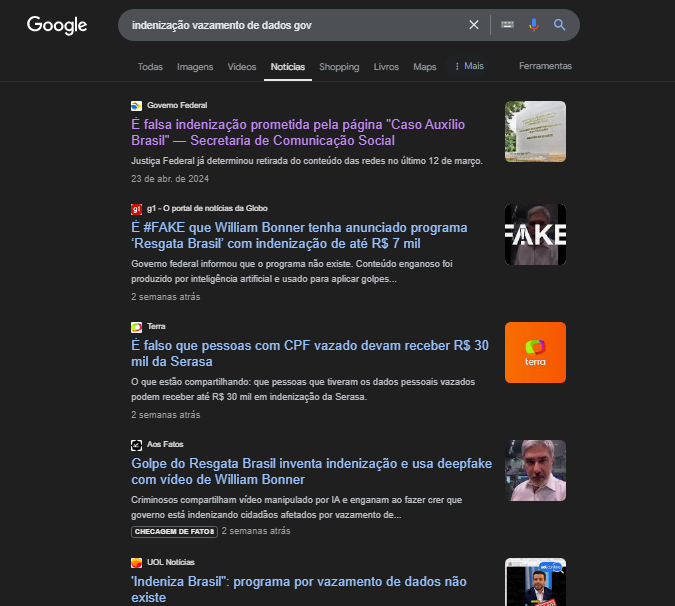
Task: Switch to the Vídeos tab
Action: 242,67
